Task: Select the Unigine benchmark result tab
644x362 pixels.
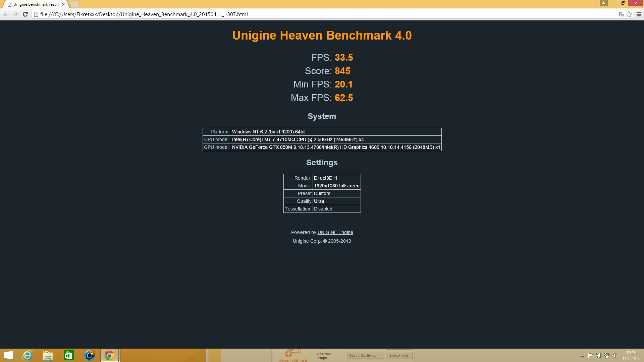Action: tap(35, 4)
